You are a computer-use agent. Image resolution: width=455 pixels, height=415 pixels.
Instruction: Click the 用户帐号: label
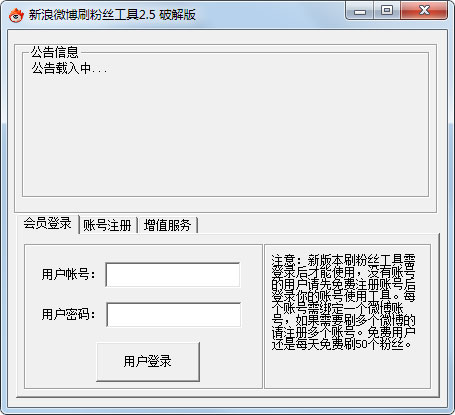[68, 274]
